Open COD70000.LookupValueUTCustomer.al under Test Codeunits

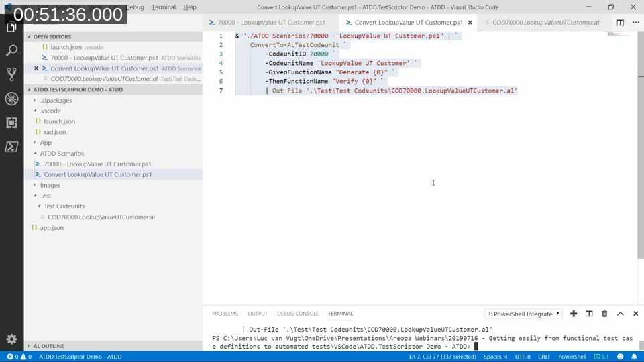click(101, 217)
